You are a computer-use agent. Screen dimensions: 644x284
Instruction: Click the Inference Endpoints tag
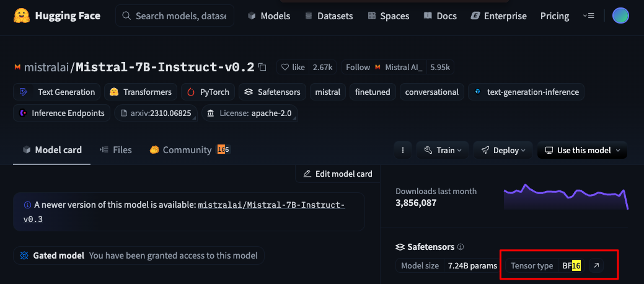coord(61,113)
